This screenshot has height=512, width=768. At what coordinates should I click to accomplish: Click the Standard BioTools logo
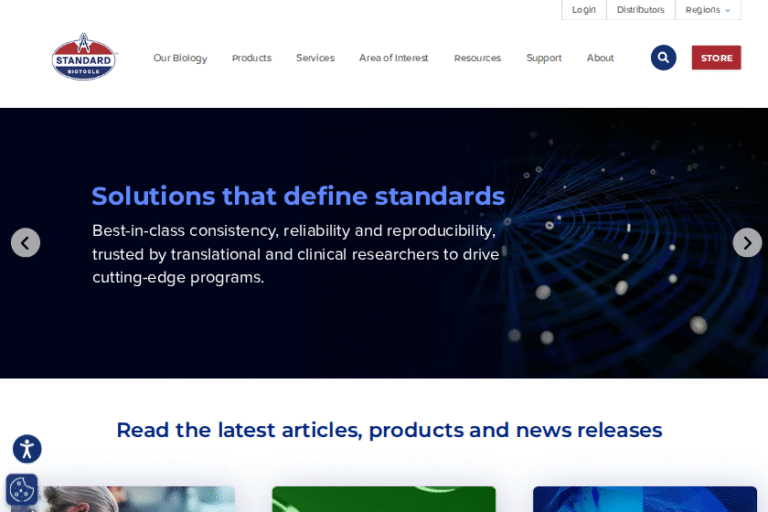pyautogui.click(x=84, y=57)
